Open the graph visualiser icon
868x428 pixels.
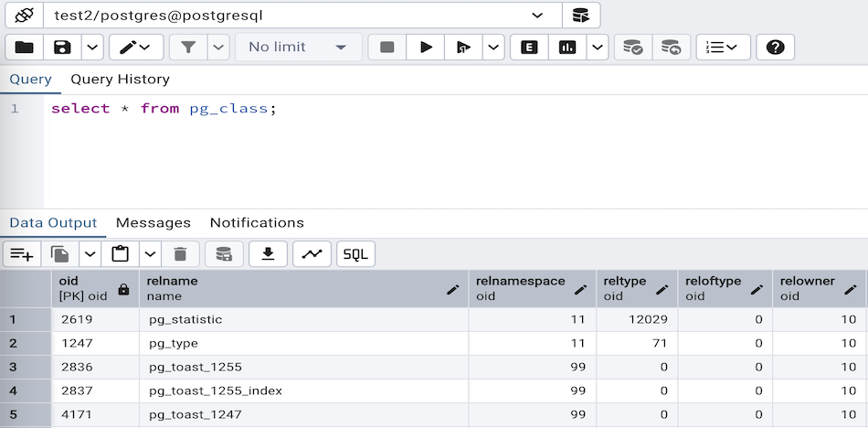click(312, 254)
